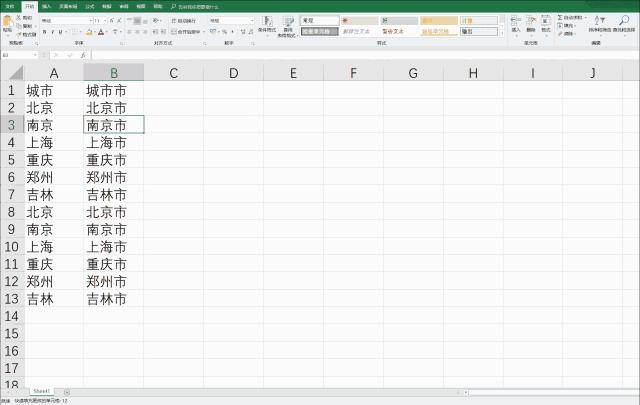Open Conditional Formatting (条件格式)
The width and height of the screenshot is (640, 405).
[x=267, y=26]
